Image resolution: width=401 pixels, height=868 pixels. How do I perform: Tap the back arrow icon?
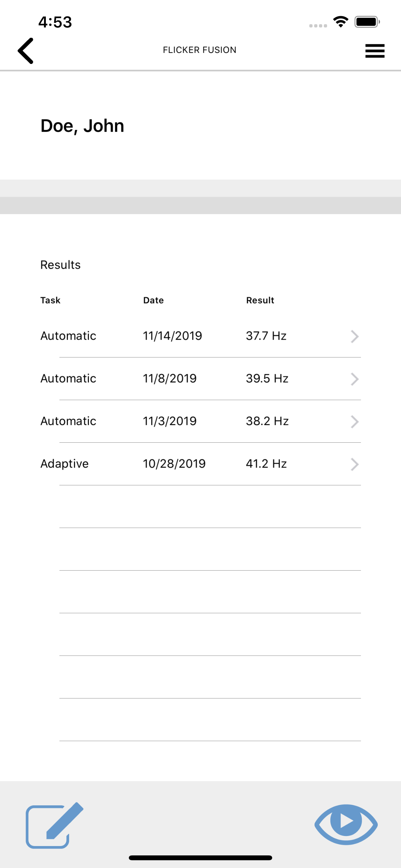pyautogui.click(x=26, y=51)
